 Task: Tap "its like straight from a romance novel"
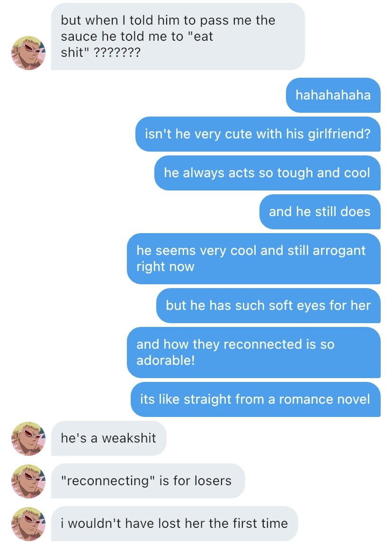click(x=255, y=399)
